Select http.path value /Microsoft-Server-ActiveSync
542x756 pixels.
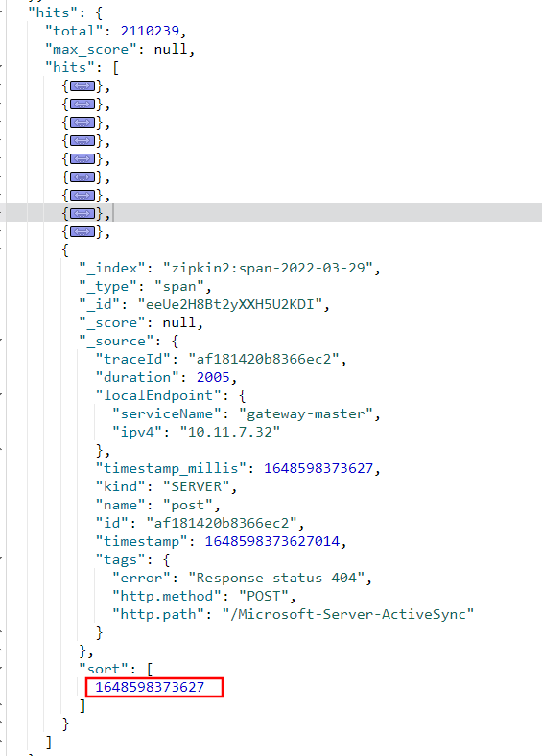347,614
